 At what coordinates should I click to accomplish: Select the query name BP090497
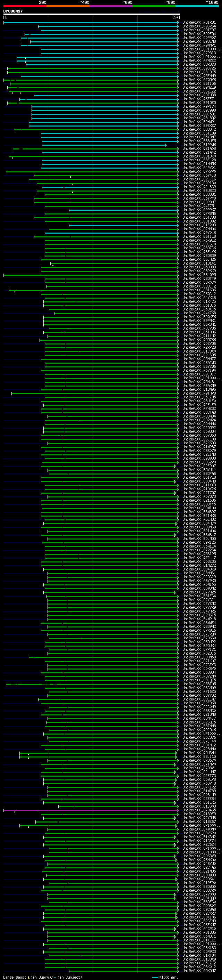[x=13, y=11]
